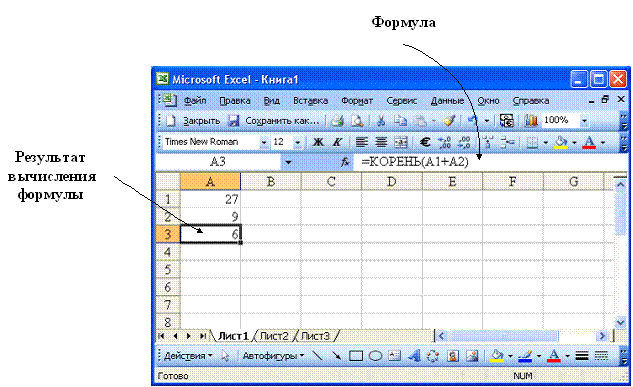Undo the last action
Screen dimensions: 633x387
point(472,120)
